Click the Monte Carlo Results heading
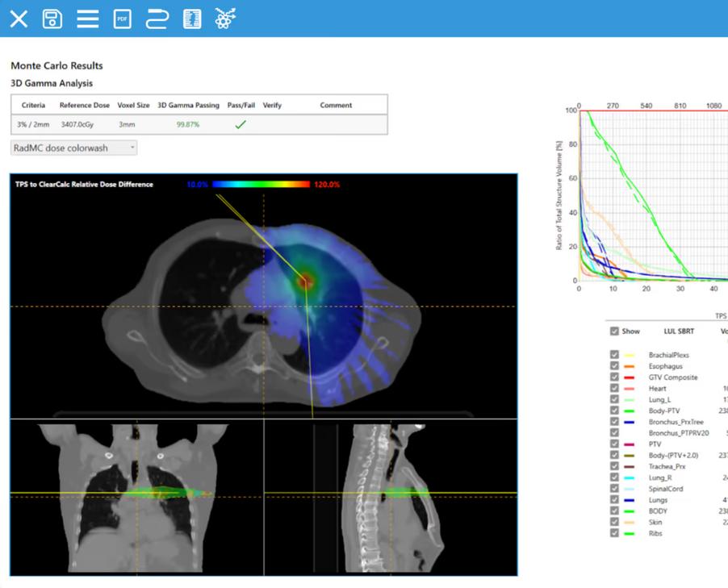The width and height of the screenshot is (728, 588). click(x=56, y=65)
